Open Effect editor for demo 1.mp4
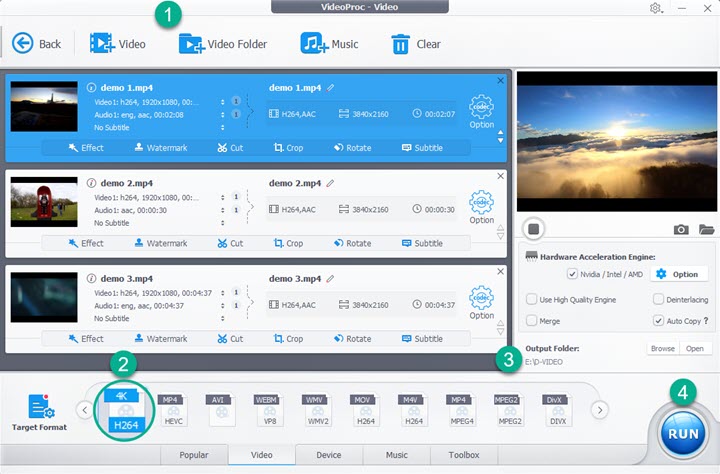This screenshot has width=720, height=474. 86,148
